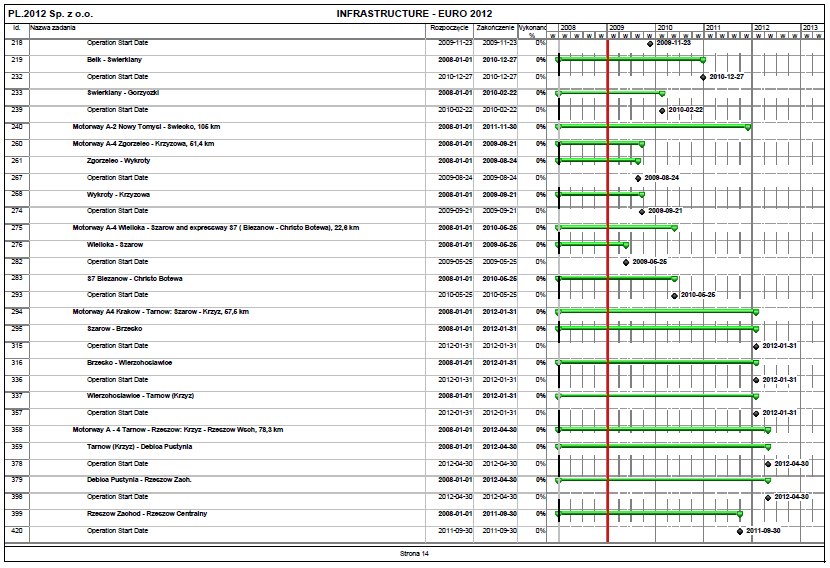The image size is (830, 568).
Task: Click 'Operation Start Date' in row 232
Action: (x=118, y=77)
